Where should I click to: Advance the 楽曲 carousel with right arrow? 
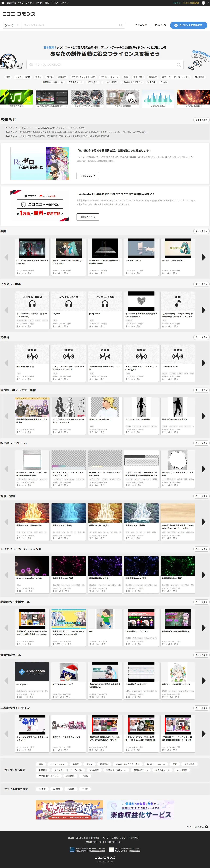204,257
